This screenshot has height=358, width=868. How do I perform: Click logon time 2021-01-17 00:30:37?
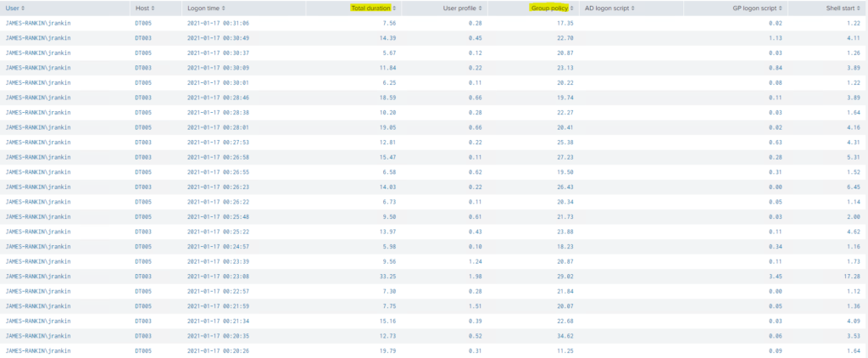click(x=218, y=53)
